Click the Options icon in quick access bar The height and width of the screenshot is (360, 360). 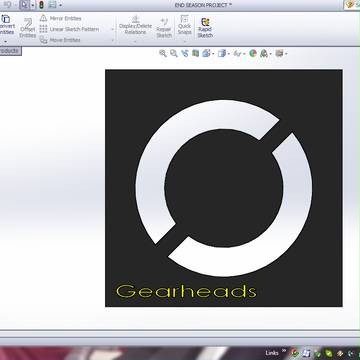pyautogui.click(x=52, y=5)
